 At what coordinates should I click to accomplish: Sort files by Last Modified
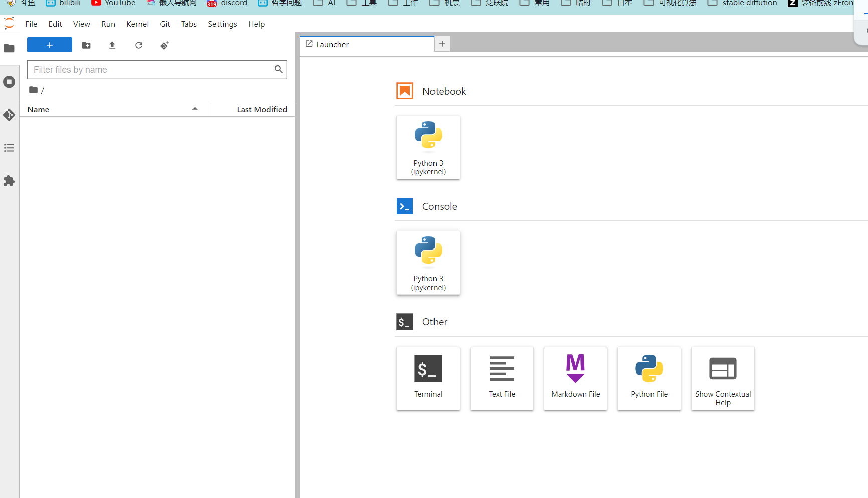tap(252, 109)
